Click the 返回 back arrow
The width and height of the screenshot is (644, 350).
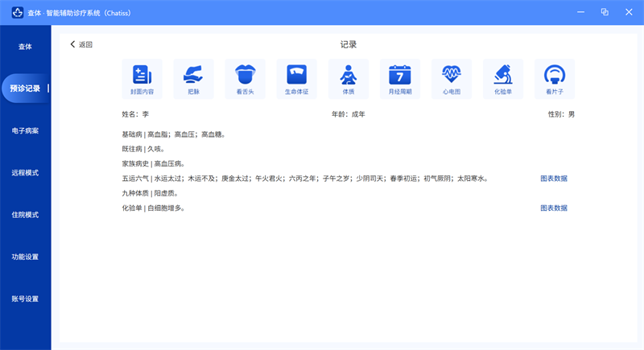81,44
